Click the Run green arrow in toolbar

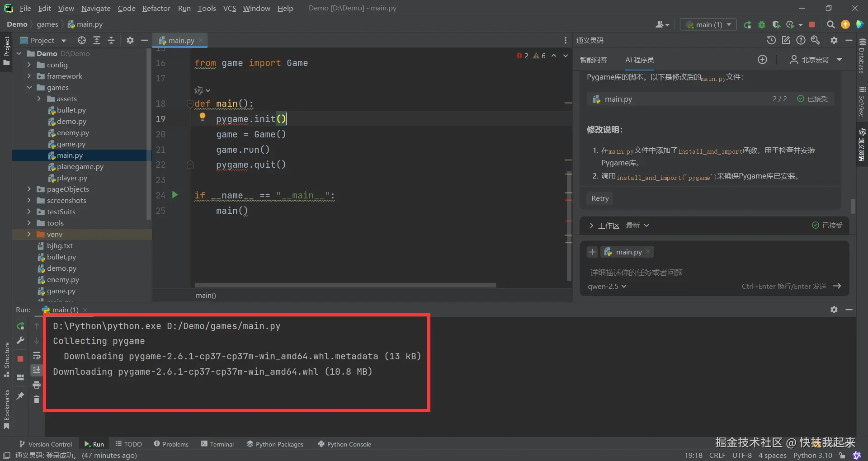tap(747, 24)
